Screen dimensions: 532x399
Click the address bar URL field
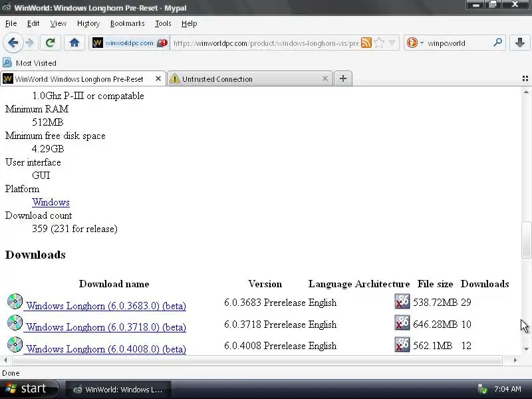265,43
